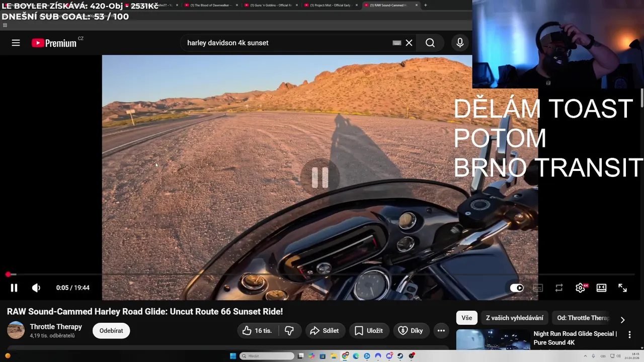Open player settings gear icon
644x362 pixels.
point(581,288)
